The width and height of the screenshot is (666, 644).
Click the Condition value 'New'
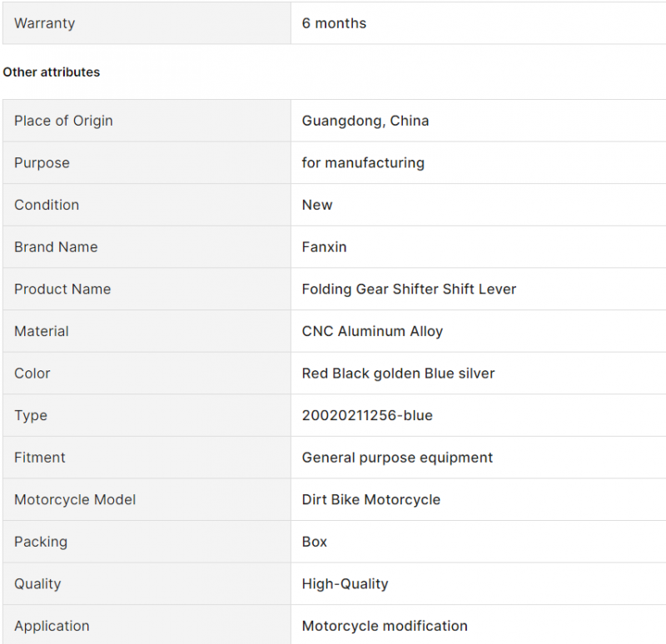tap(317, 205)
